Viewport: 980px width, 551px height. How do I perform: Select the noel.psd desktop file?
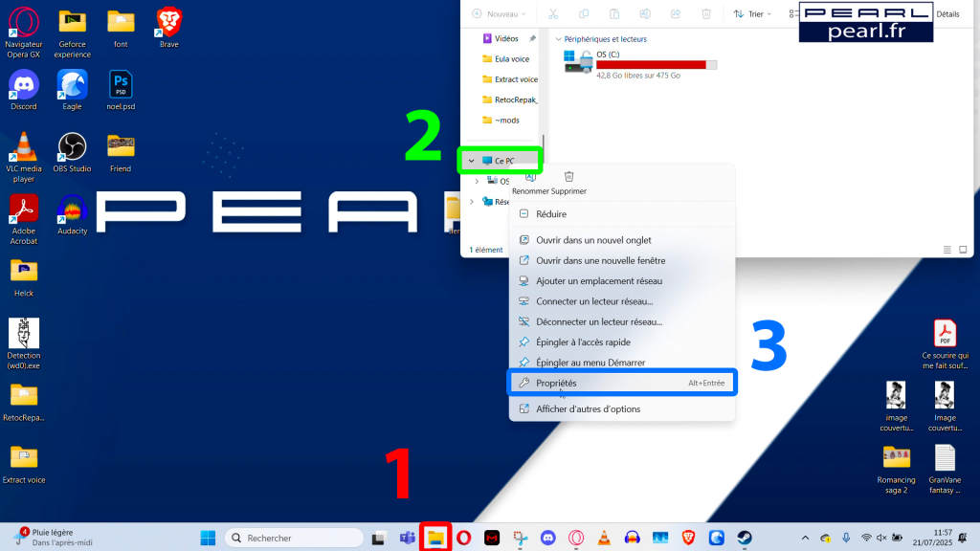pyautogui.click(x=121, y=90)
